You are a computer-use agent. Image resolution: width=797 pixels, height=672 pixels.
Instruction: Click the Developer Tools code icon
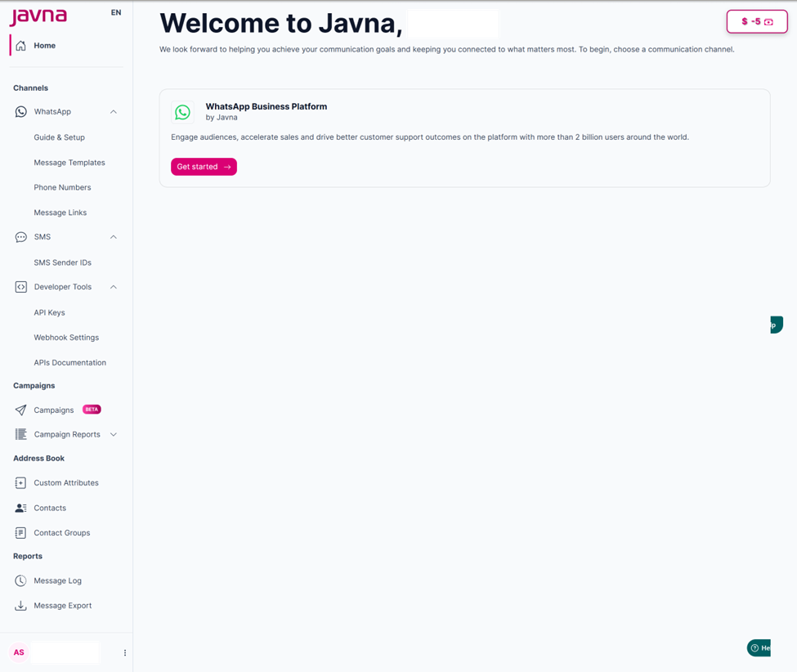20,287
